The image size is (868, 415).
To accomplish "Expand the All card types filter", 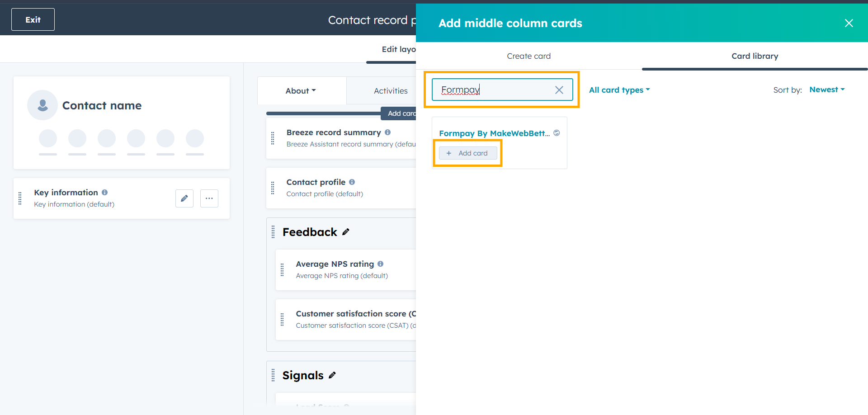I will click(619, 90).
